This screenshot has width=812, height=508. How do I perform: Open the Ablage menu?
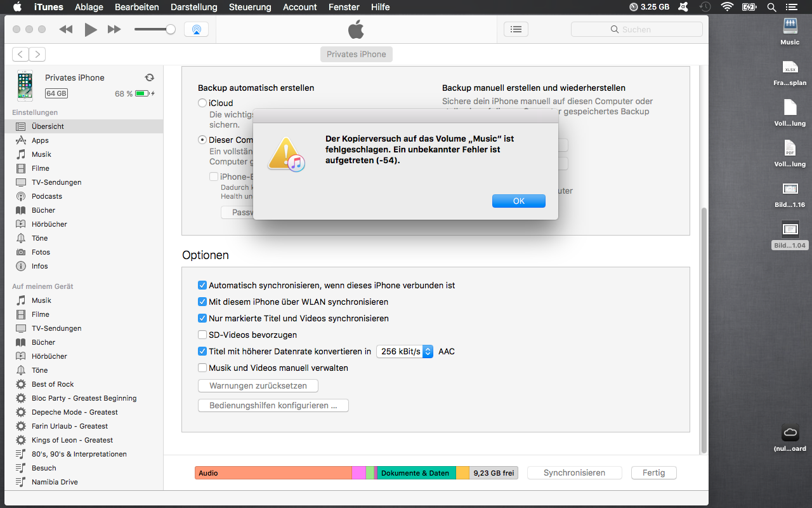tap(89, 7)
